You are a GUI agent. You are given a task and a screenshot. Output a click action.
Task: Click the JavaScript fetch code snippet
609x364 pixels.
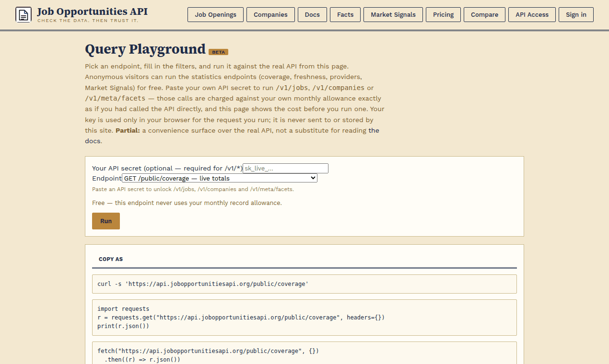[x=304, y=353]
